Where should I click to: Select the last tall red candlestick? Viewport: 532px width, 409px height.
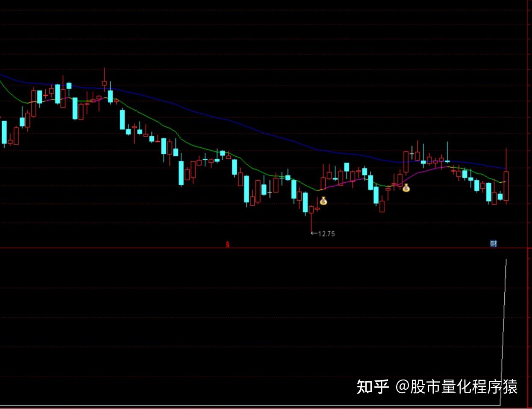506,176
